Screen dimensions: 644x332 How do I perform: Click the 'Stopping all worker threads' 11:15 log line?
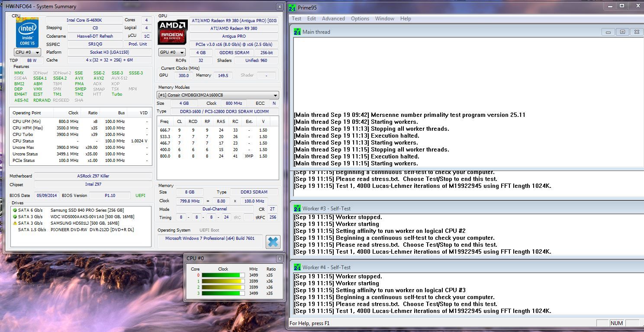pyautogui.click(x=372, y=149)
